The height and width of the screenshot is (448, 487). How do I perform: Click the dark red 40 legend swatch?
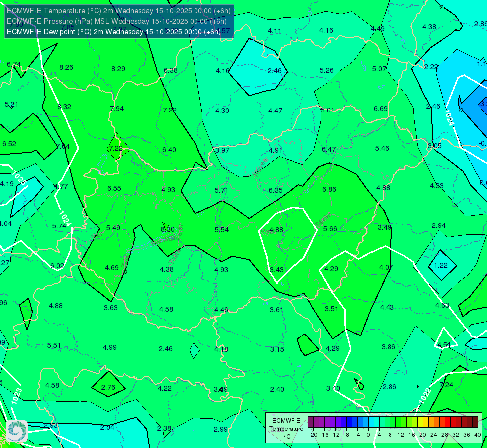(475, 422)
